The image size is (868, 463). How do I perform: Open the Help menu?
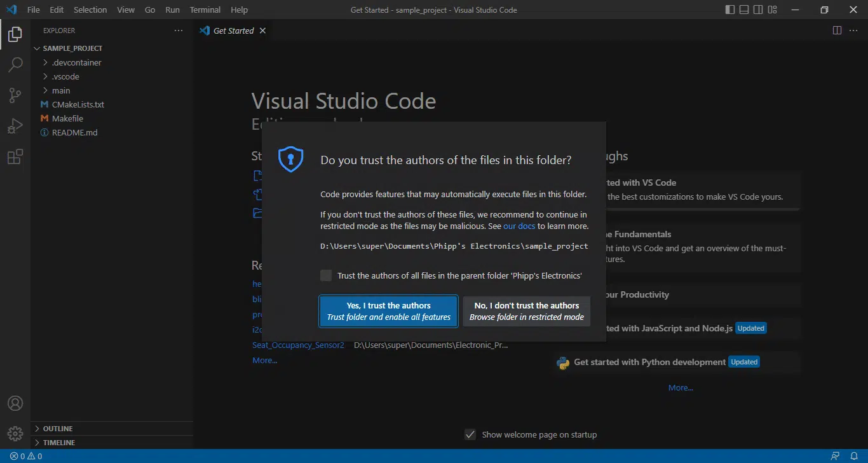[239, 10]
